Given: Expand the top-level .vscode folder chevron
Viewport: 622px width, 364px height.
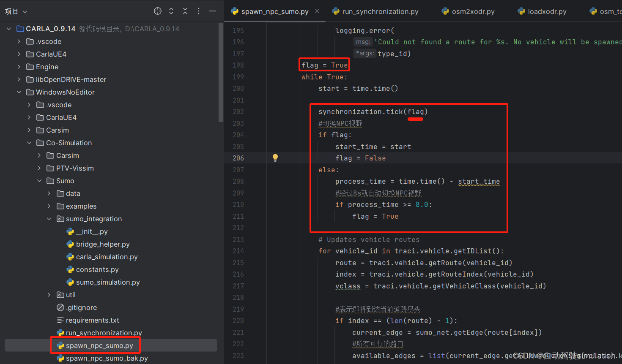Looking at the screenshot, I should [x=19, y=41].
